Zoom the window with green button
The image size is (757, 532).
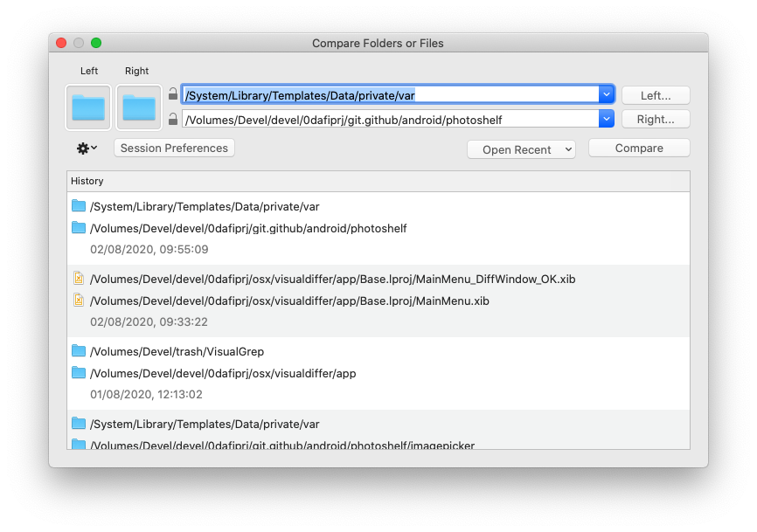(x=96, y=43)
